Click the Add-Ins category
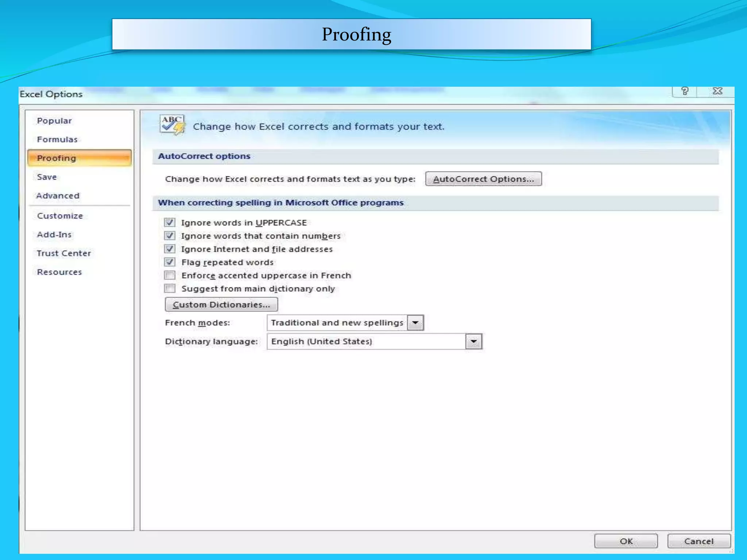 (54, 234)
